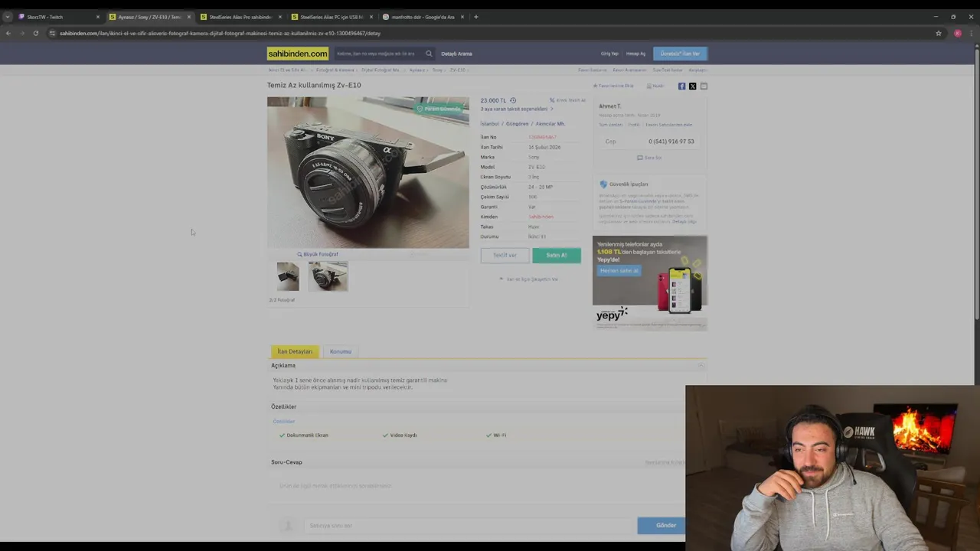The height and width of the screenshot is (551, 980).
Task: Click the Giriş Yap login link
Action: coord(609,54)
